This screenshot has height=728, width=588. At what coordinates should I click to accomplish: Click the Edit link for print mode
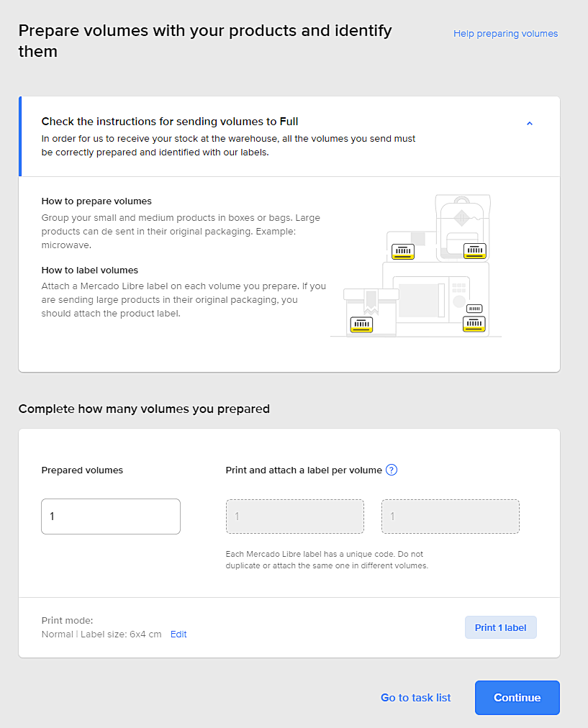[x=178, y=634]
